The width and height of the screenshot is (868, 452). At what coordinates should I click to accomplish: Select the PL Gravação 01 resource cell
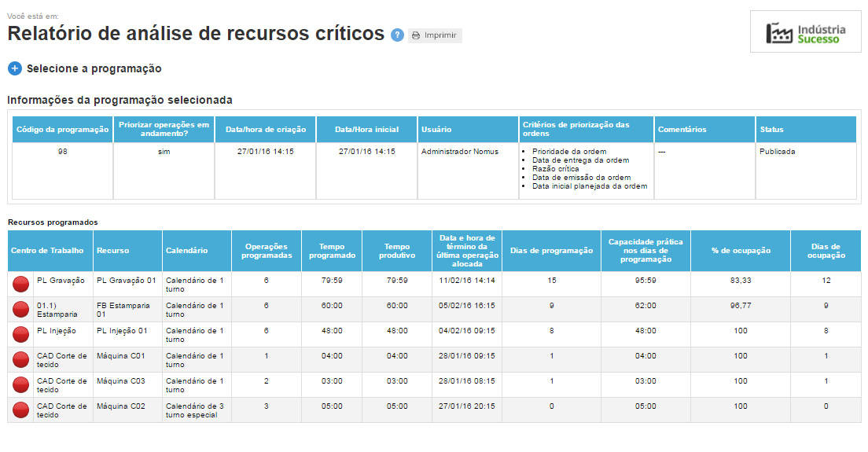point(127,280)
